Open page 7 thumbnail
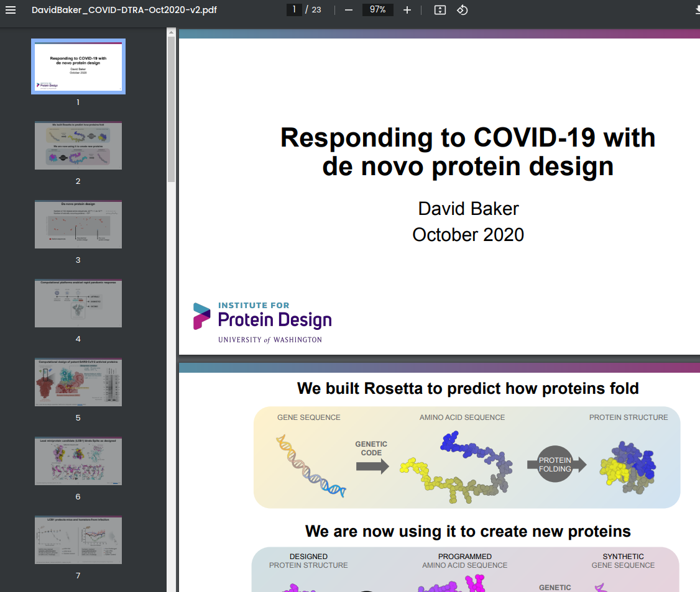The image size is (700, 592). click(x=78, y=540)
